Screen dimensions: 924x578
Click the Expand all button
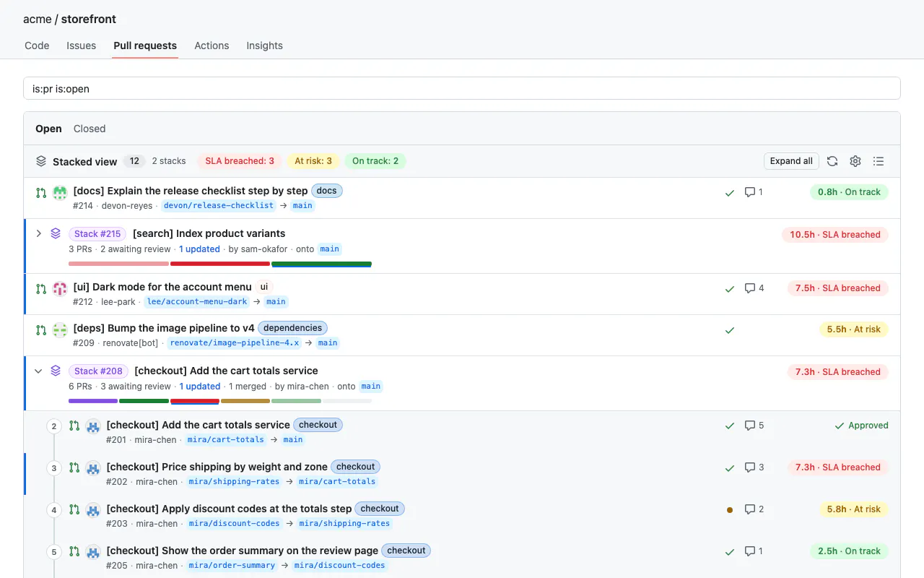(x=791, y=161)
